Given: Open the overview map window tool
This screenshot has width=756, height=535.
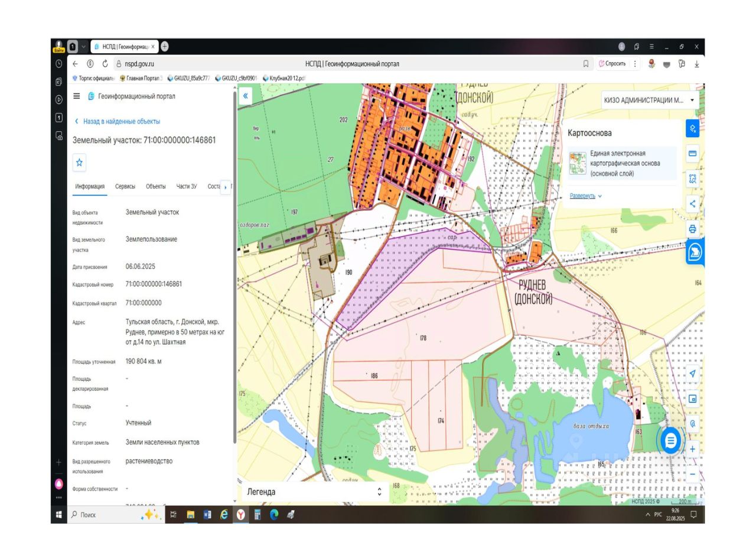Looking at the screenshot, I should (692, 398).
